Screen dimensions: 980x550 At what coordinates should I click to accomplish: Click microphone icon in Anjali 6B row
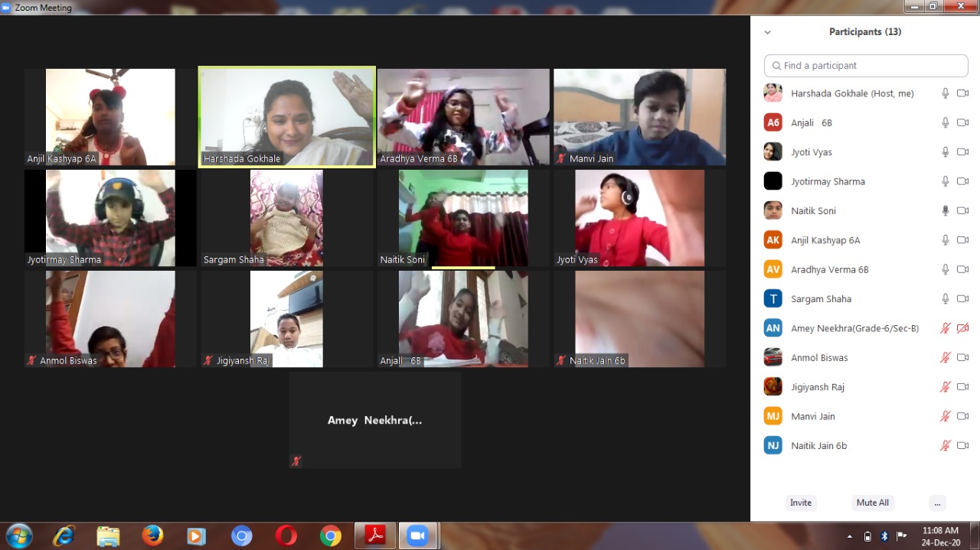[x=946, y=122]
